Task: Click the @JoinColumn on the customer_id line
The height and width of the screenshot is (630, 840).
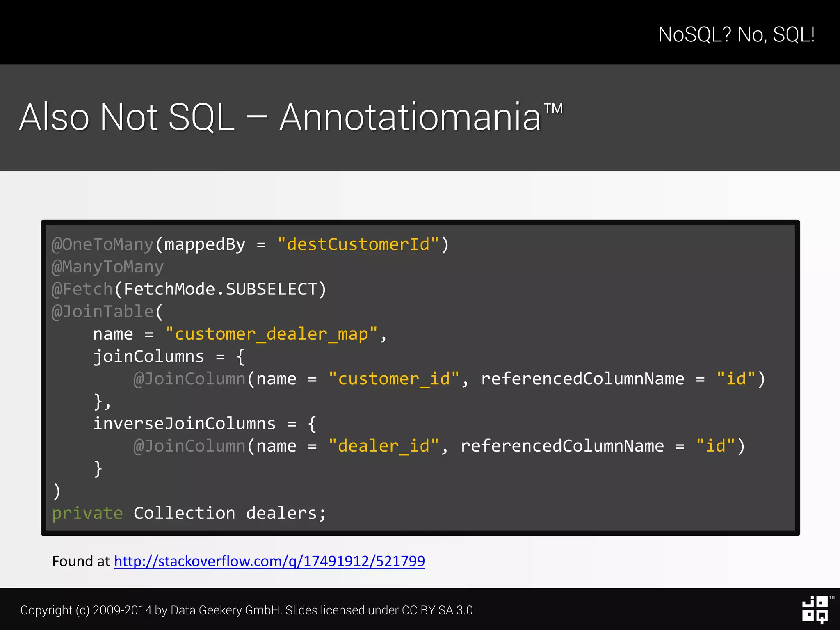Action: [189, 379]
